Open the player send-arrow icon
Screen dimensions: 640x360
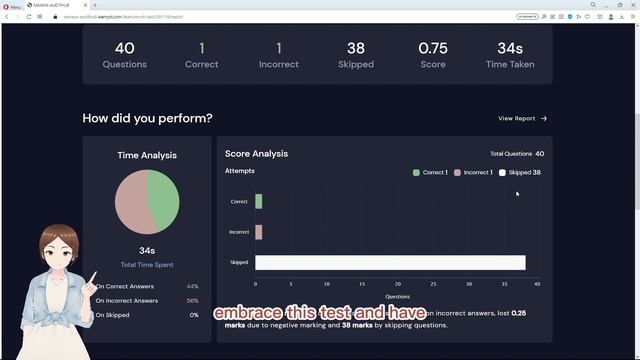579,17
